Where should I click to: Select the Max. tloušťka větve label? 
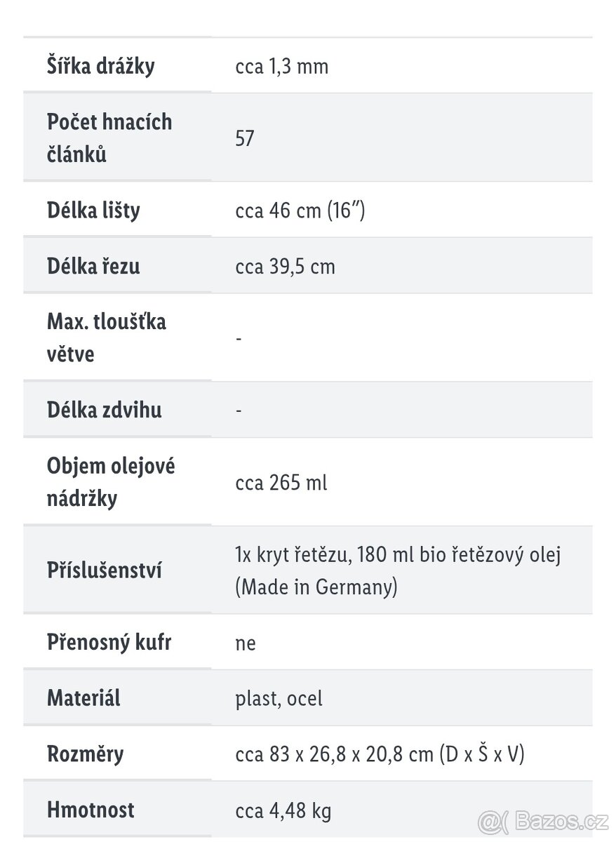point(107,338)
